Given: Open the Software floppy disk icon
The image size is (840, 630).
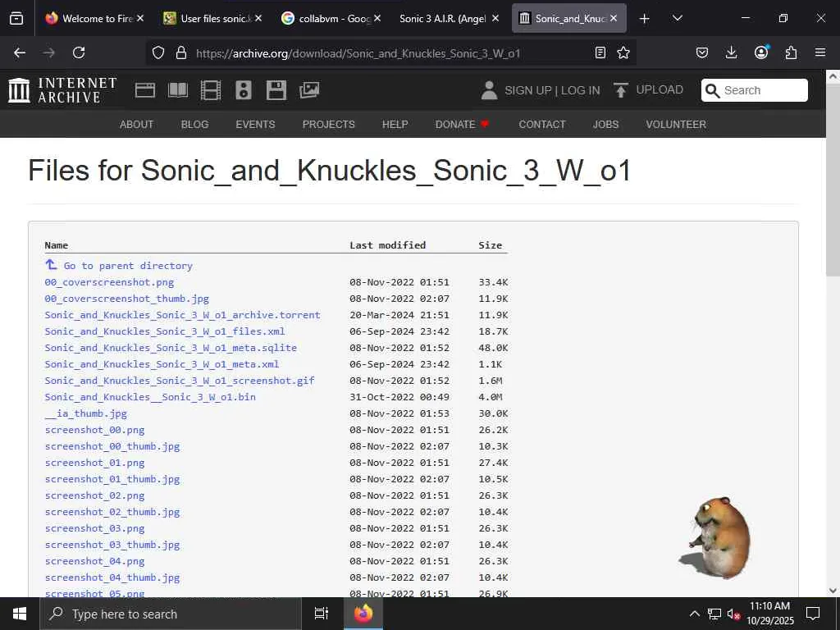Looking at the screenshot, I should pos(276,90).
